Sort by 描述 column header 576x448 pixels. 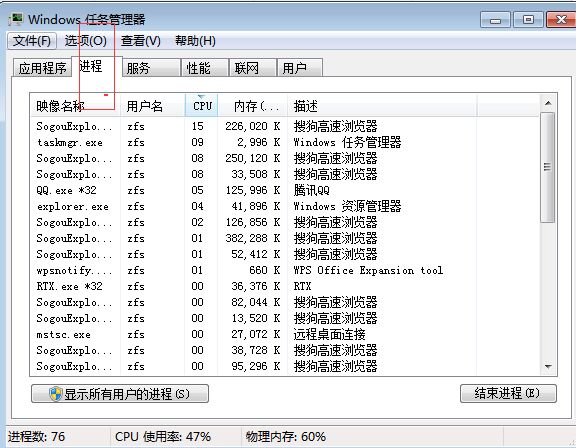(382, 106)
